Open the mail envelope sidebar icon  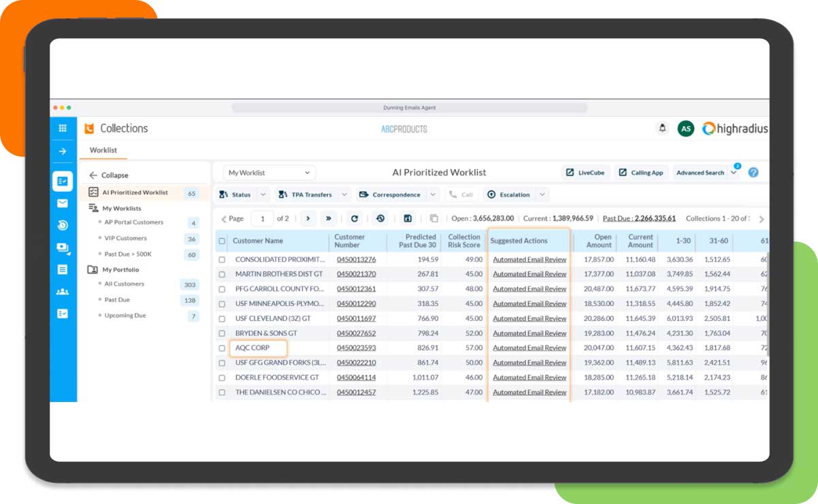pyautogui.click(x=63, y=203)
